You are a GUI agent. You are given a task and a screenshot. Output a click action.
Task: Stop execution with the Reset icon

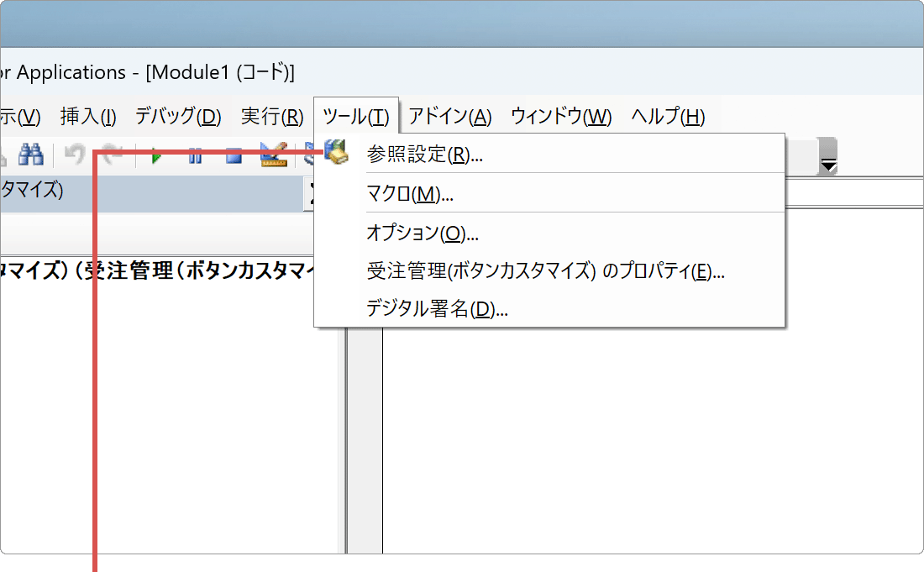pos(233,155)
